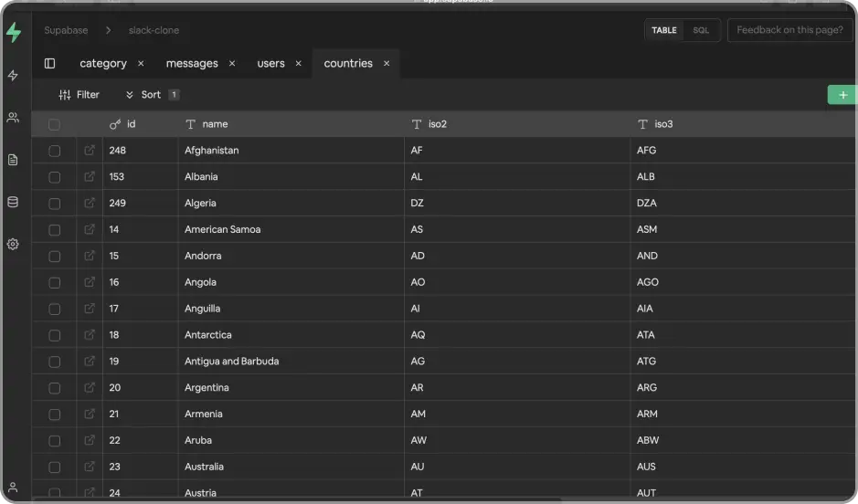858x504 pixels.
Task: Click the Antigua and Barbuda cell
Action: 291,361
